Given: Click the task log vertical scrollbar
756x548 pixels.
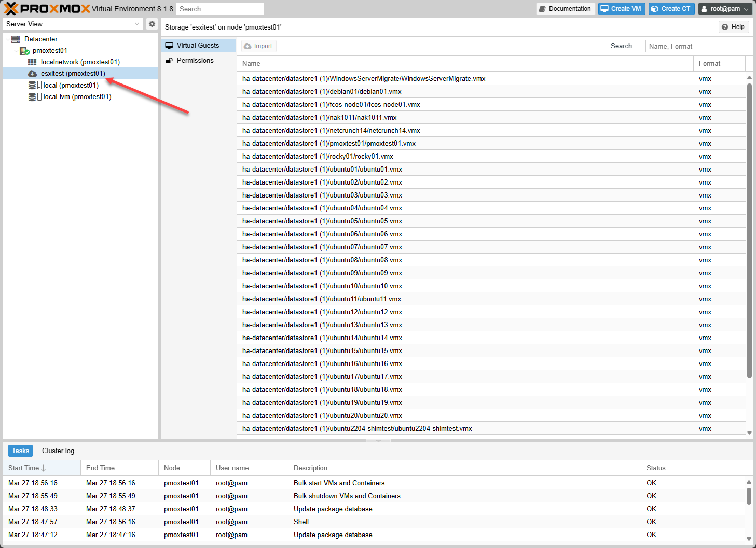Looking at the screenshot, I should pos(749,496).
